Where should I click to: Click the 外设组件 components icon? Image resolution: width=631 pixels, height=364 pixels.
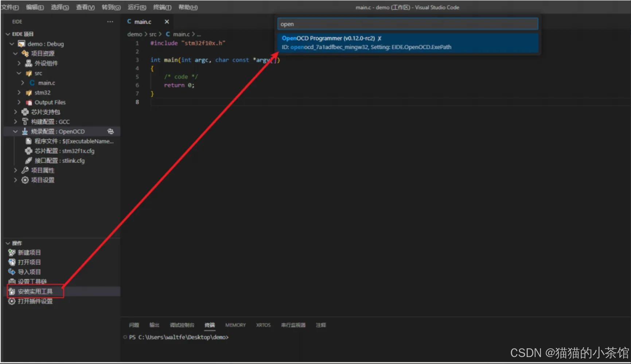pos(28,63)
